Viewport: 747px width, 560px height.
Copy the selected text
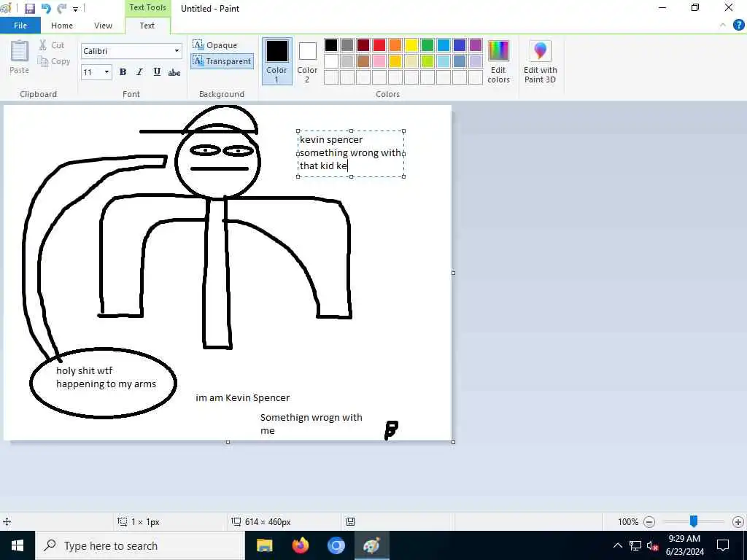[54, 61]
